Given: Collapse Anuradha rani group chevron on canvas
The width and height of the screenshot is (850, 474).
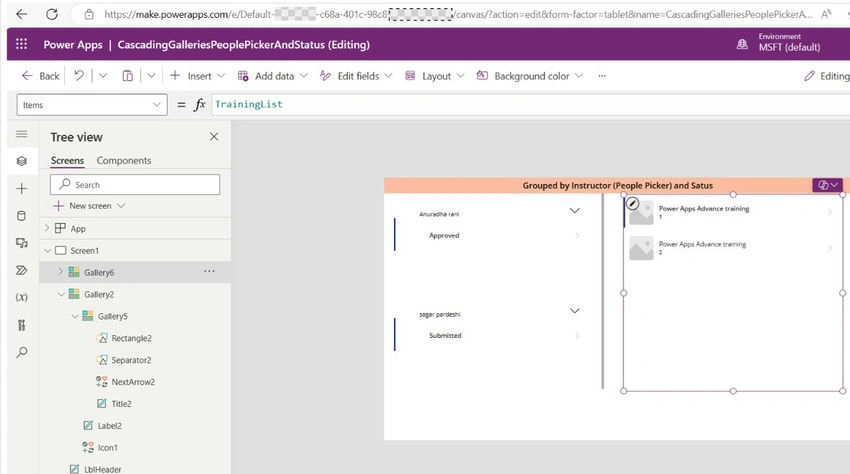Looking at the screenshot, I should [x=575, y=210].
